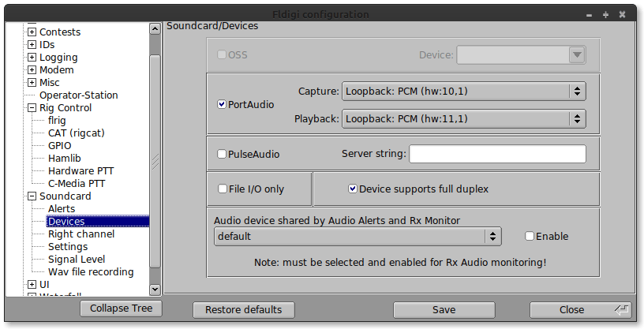Click the tree scrollbar up arrow
Viewport: 644px width, 329px height.
tap(155, 28)
